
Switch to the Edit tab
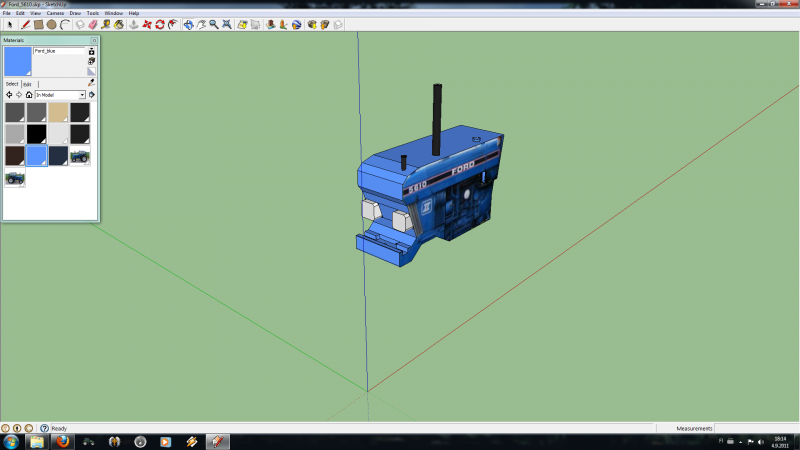tap(27, 84)
